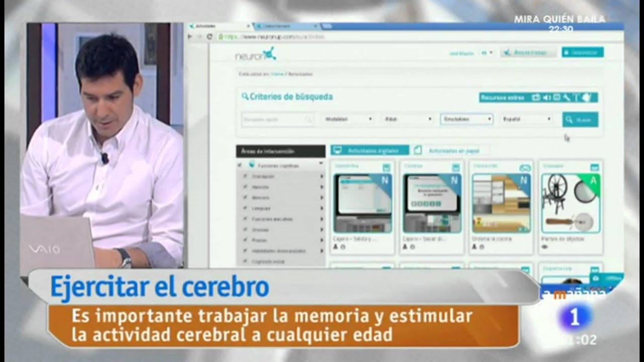Image resolution: width=644 pixels, height=362 pixels.
Task: Uncheck the Gnosias checkbox
Action: click(x=245, y=230)
